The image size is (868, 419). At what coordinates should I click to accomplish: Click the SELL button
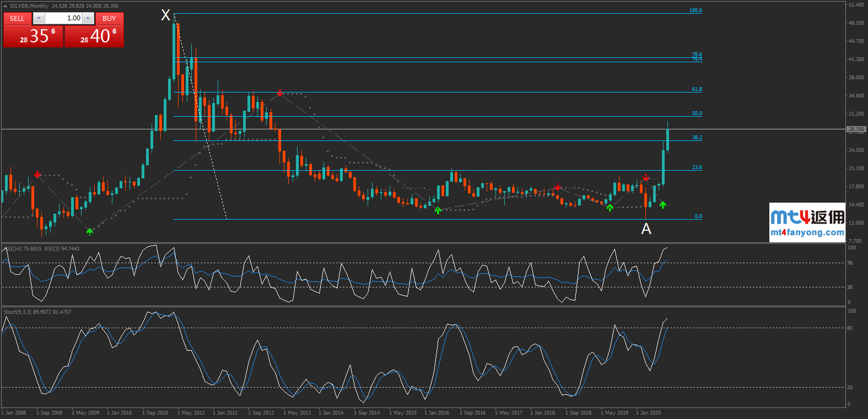(17, 18)
